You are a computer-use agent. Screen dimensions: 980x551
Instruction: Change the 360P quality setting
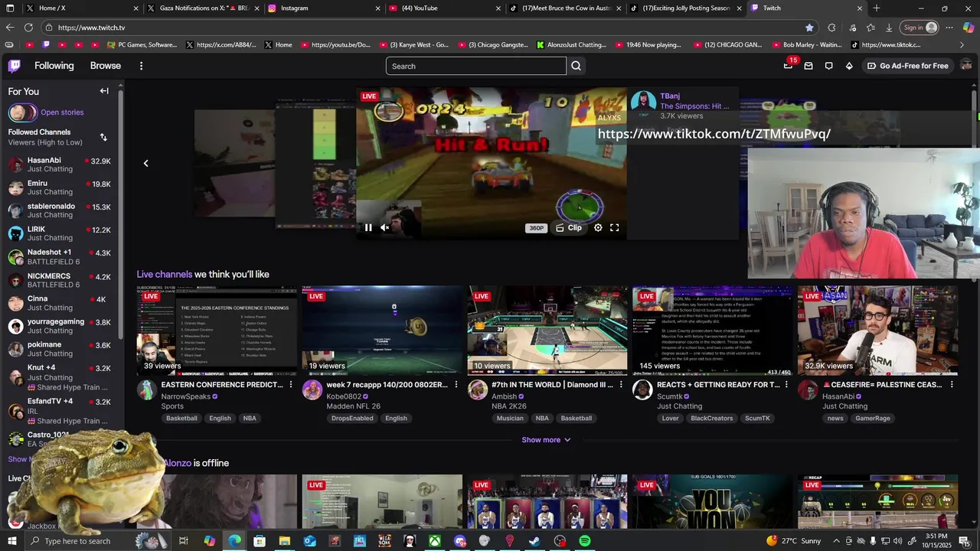(536, 228)
